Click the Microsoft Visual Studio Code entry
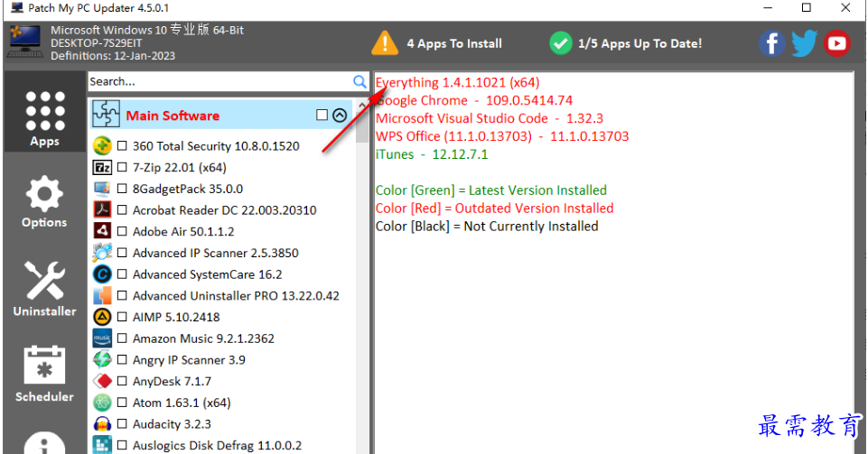This screenshot has width=868, height=454. (x=490, y=118)
